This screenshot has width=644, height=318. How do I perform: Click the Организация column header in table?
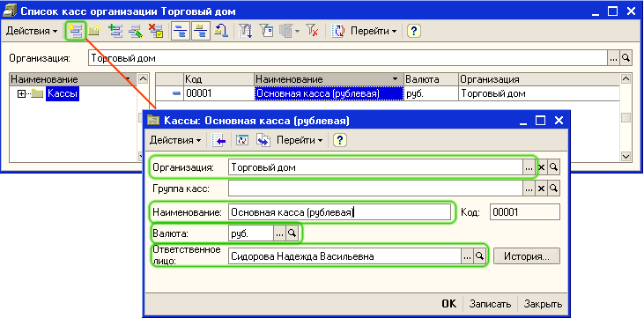click(x=539, y=79)
